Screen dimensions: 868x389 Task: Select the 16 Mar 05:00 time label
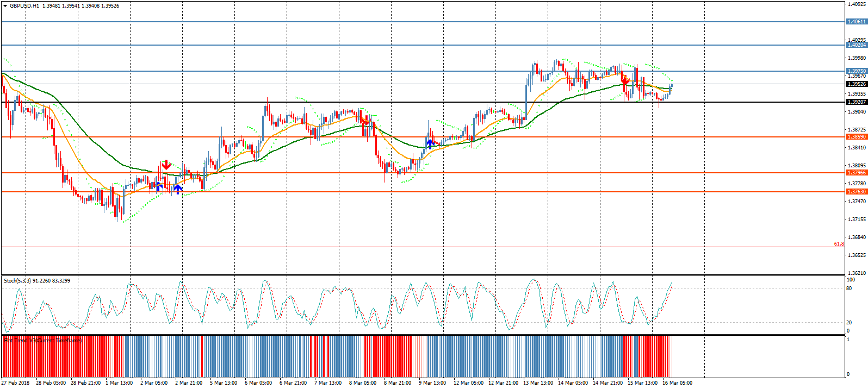pos(677,383)
